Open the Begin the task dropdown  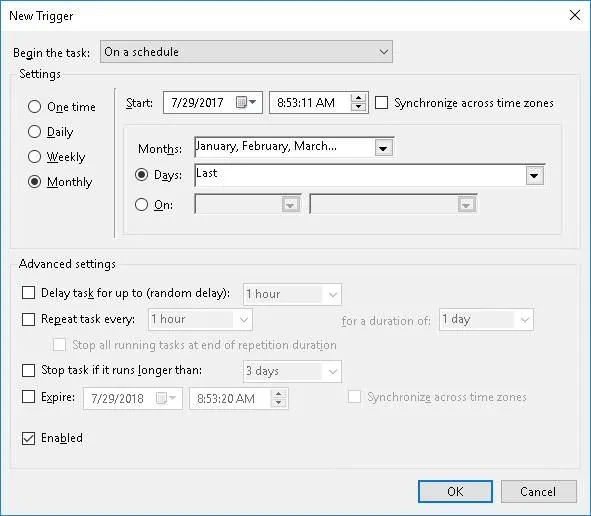click(247, 52)
